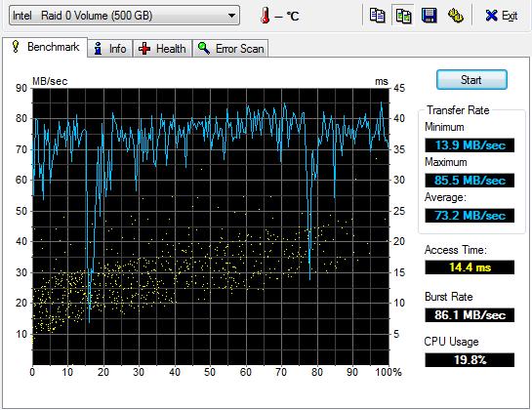Select the Intel Raid 0 Volume combo box

pos(124,16)
